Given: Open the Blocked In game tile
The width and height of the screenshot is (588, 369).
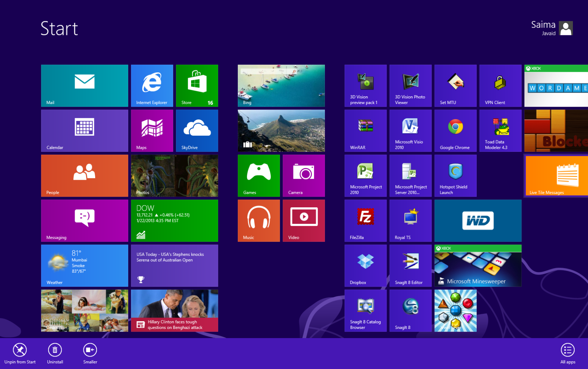Looking at the screenshot, I should pos(556,131).
